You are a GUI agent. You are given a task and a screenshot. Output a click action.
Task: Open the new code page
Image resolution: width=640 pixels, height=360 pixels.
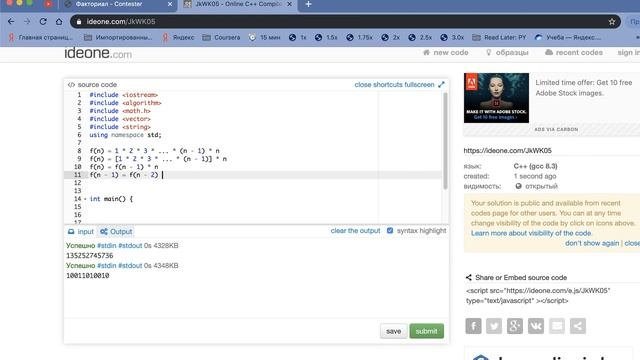(446, 53)
